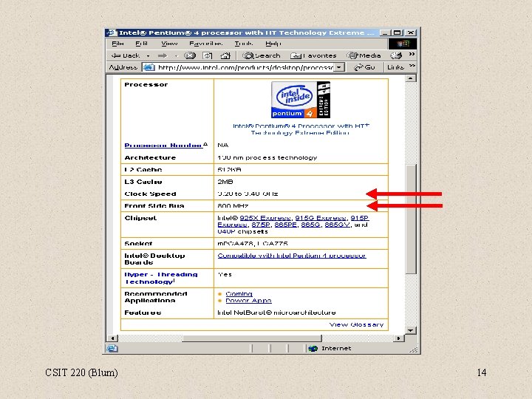Close the Internet Explorer window

tap(411, 33)
